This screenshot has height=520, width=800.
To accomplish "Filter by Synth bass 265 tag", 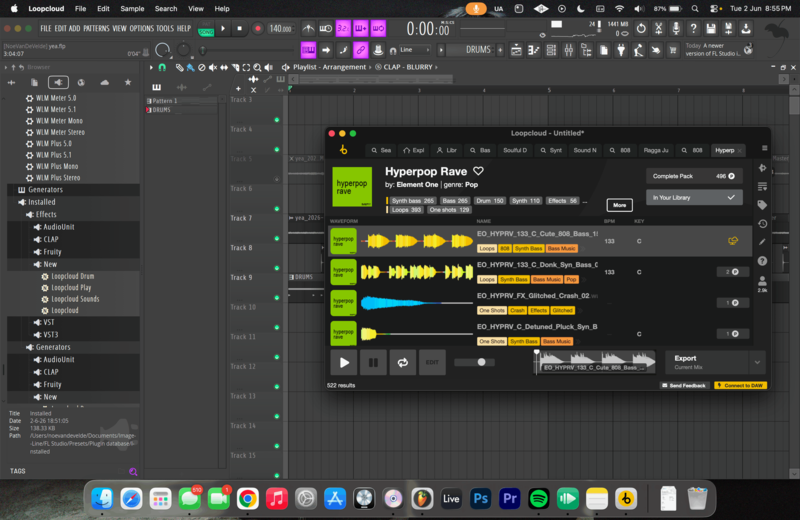I will click(413, 201).
